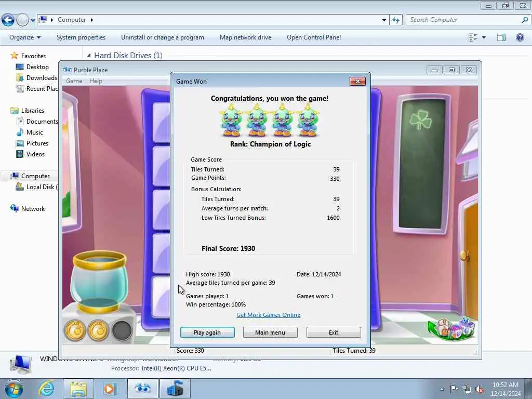
Task: Click the Windows Start button
Action: [14, 389]
